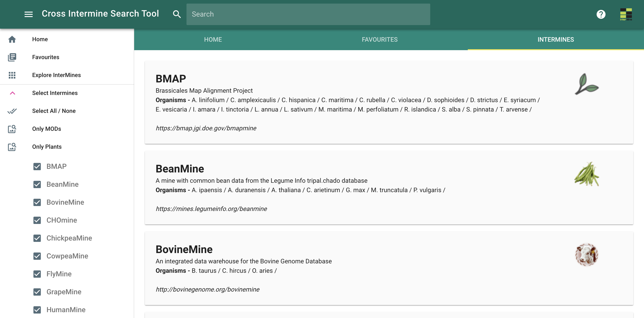Open the bovinegenome.org/bovinemine link
Image resolution: width=644 pixels, height=318 pixels.
pyautogui.click(x=207, y=290)
